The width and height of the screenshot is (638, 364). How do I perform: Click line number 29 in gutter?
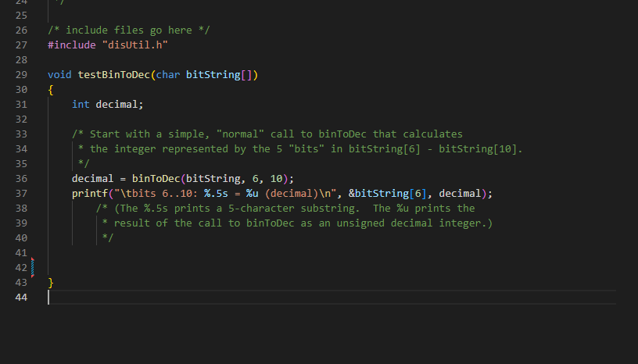[x=21, y=75]
